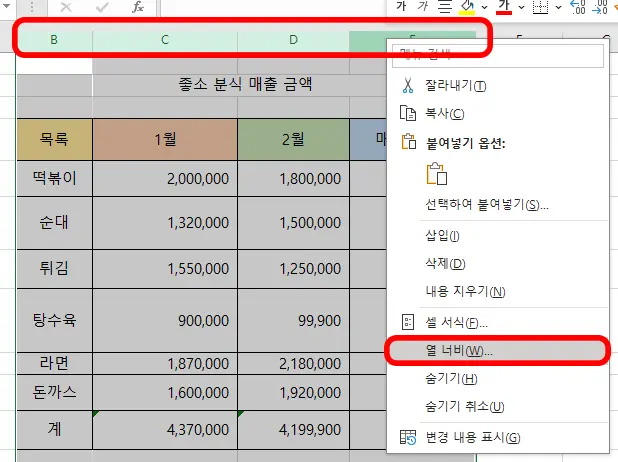The width and height of the screenshot is (618, 462).
Task: Click the paste option clipboard button
Action: [x=437, y=174]
